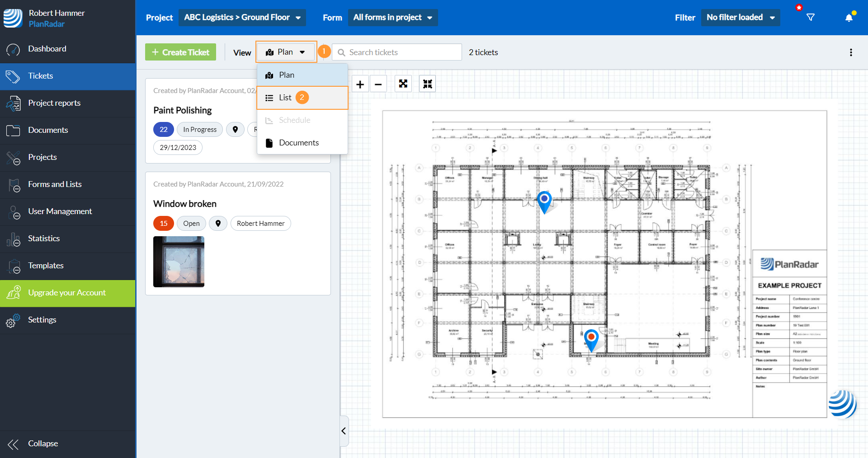The image size is (868, 458).
Task: Zoom out of the floor plan
Action: click(x=378, y=84)
